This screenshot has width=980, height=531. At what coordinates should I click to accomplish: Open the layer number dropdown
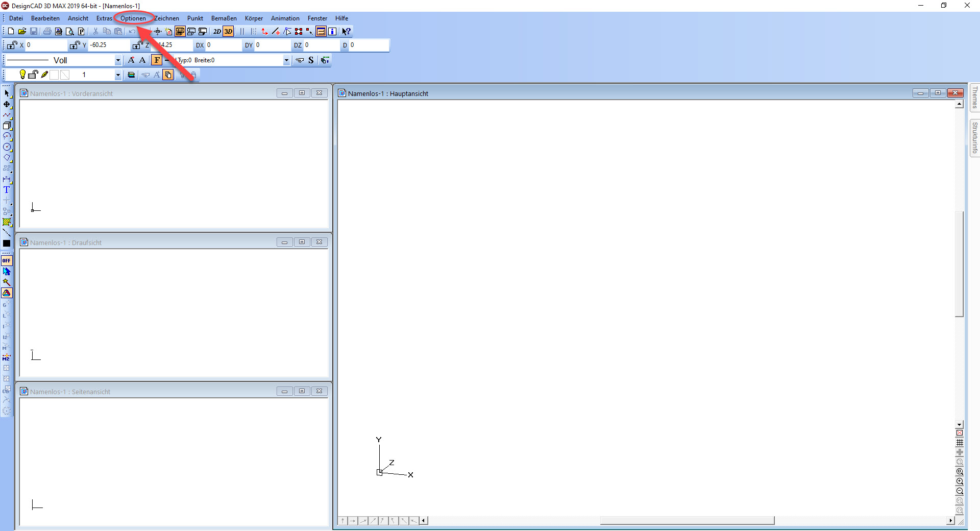click(x=118, y=75)
